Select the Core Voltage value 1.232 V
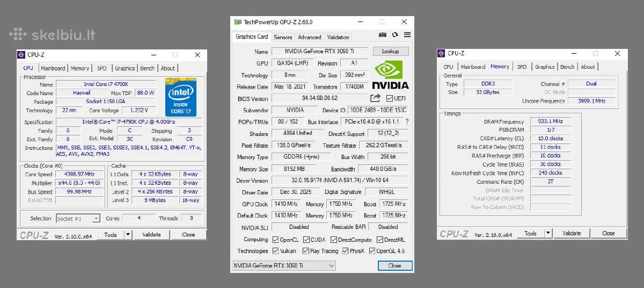 (139, 110)
